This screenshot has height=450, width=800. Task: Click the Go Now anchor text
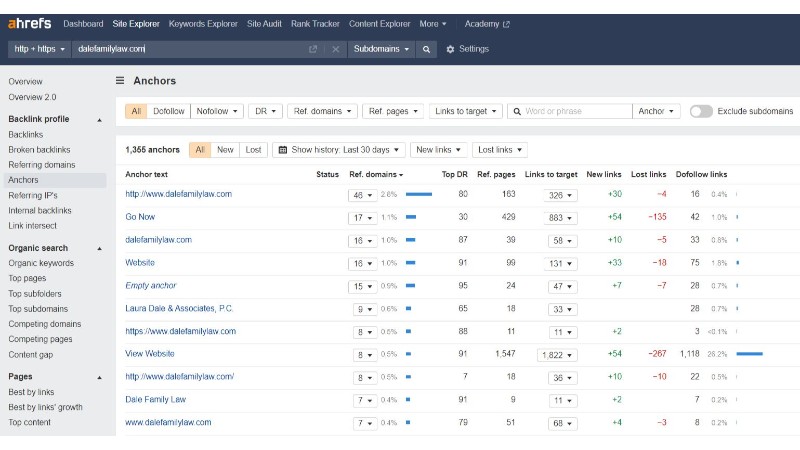pos(140,217)
